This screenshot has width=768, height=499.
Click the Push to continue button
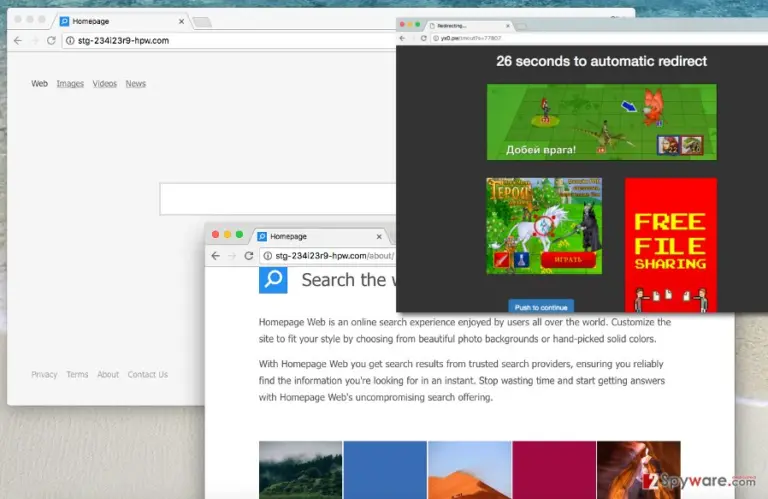pyautogui.click(x=541, y=306)
